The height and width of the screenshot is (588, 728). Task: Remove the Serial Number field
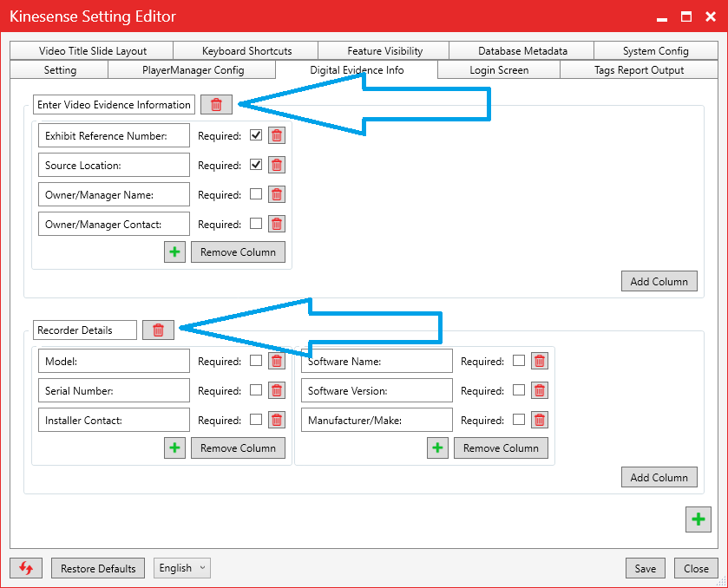click(x=276, y=390)
